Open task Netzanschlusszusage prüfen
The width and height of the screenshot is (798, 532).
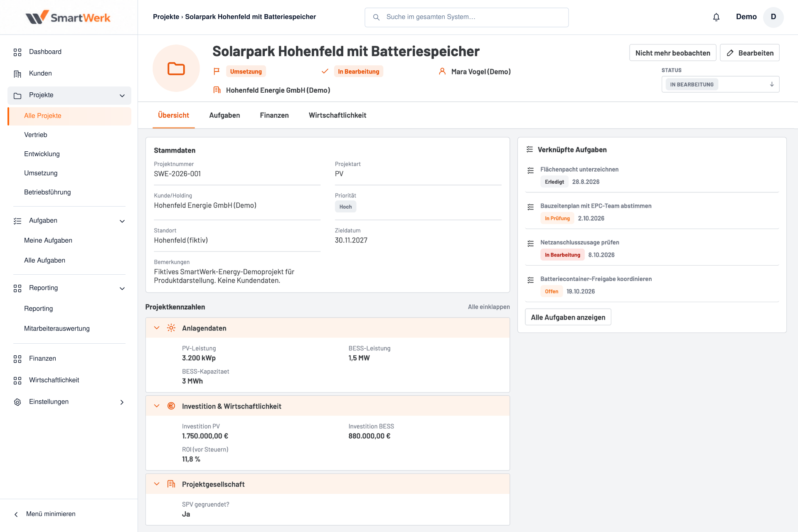(579, 243)
